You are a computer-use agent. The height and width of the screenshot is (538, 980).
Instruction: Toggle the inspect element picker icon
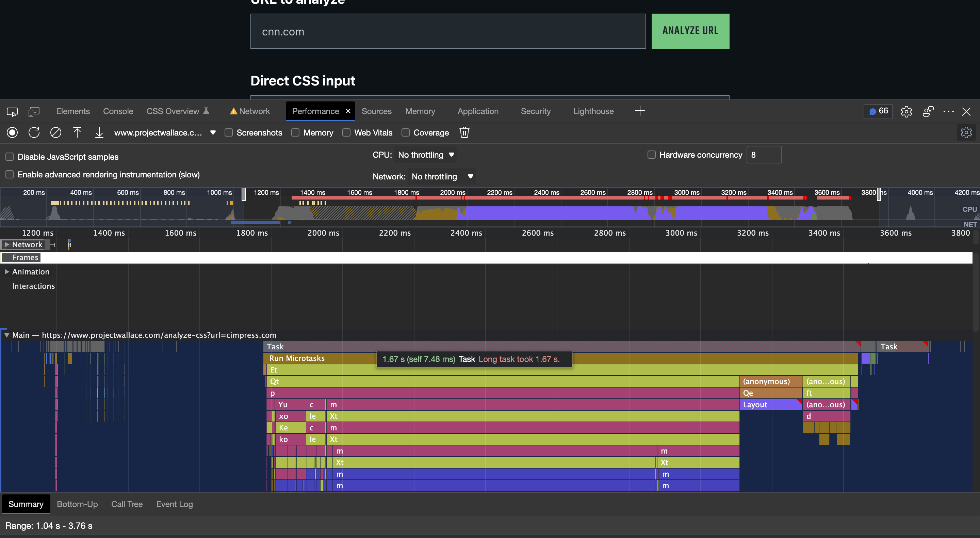point(12,112)
